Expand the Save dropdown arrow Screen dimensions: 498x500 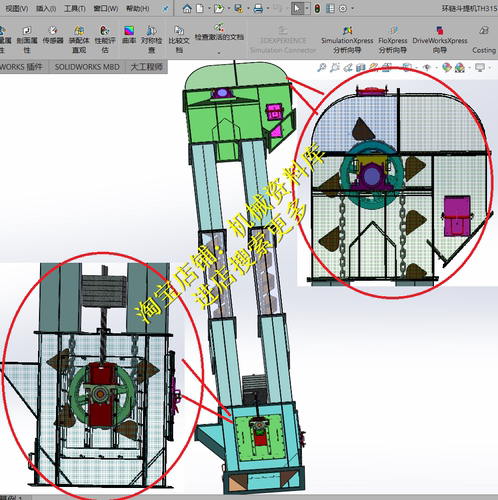[248, 8]
